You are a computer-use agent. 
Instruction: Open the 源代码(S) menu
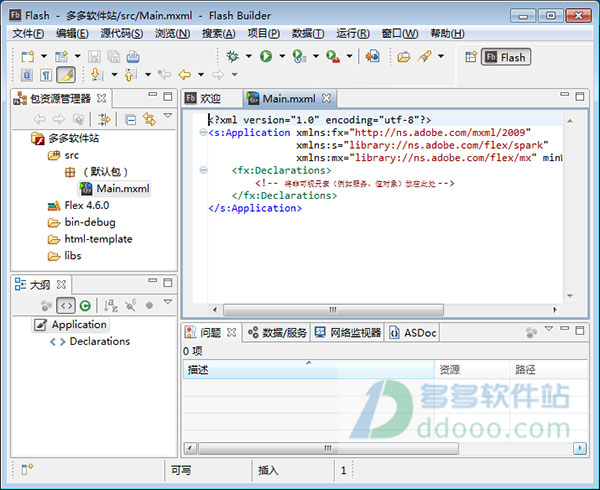pyautogui.click(x=122, y=34)
